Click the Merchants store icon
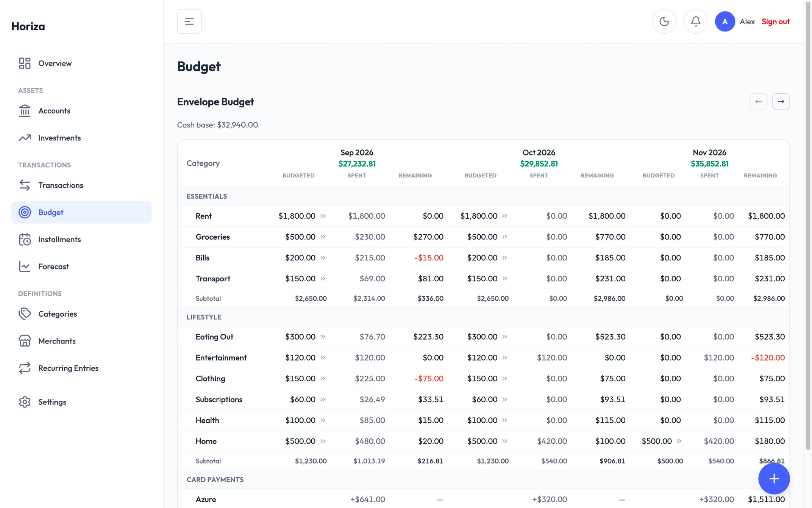812x508 pixels. pos(25,341)
